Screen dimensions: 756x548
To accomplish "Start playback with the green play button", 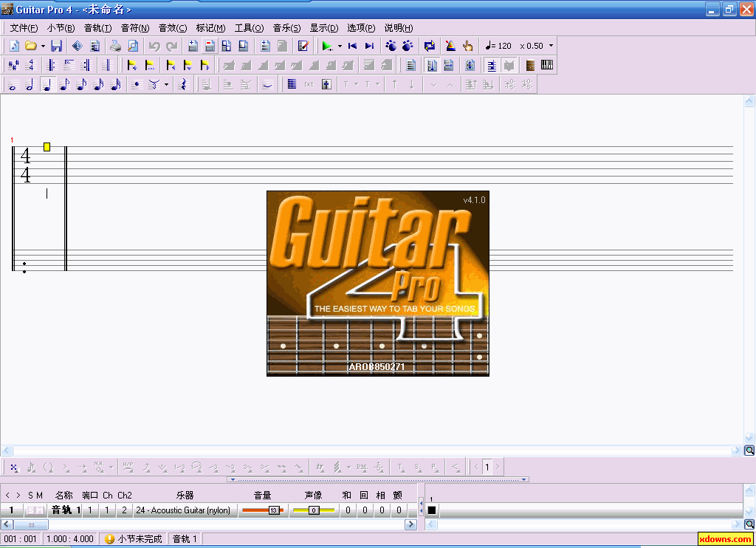I will click(x=327, y=46).
